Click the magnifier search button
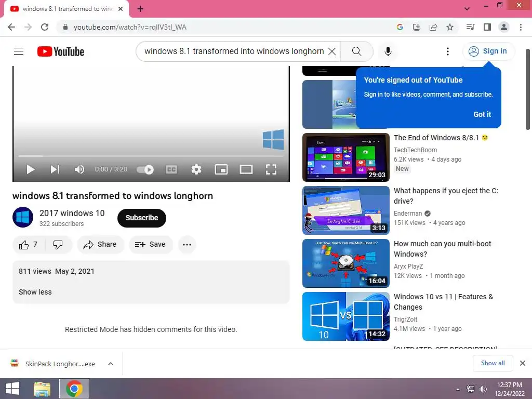 [356, 51]
